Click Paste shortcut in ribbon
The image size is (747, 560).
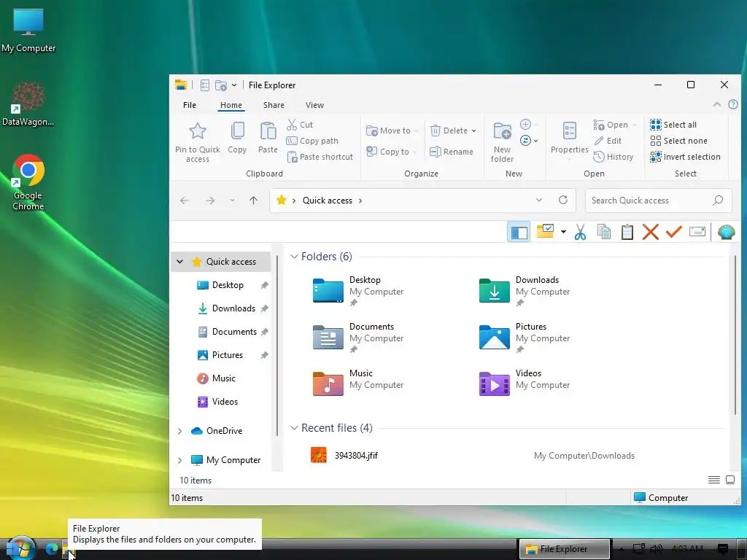(x=320, y=157)
